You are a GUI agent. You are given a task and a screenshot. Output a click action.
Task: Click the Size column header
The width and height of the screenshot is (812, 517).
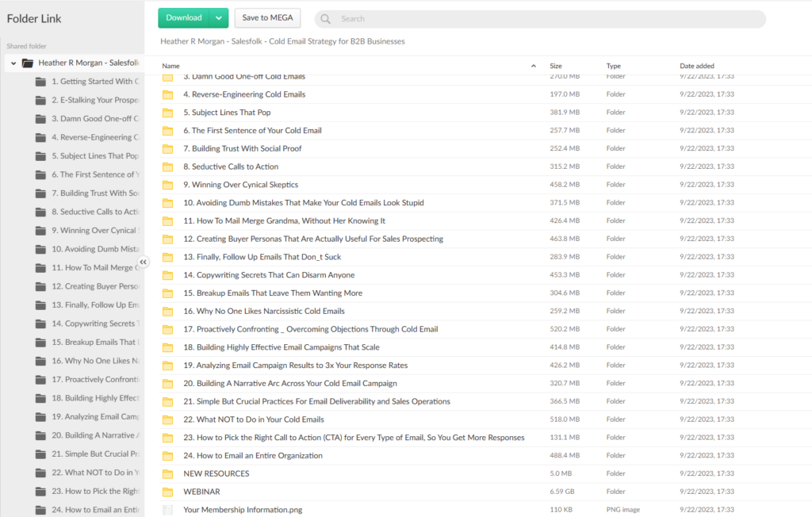point(555,66)
